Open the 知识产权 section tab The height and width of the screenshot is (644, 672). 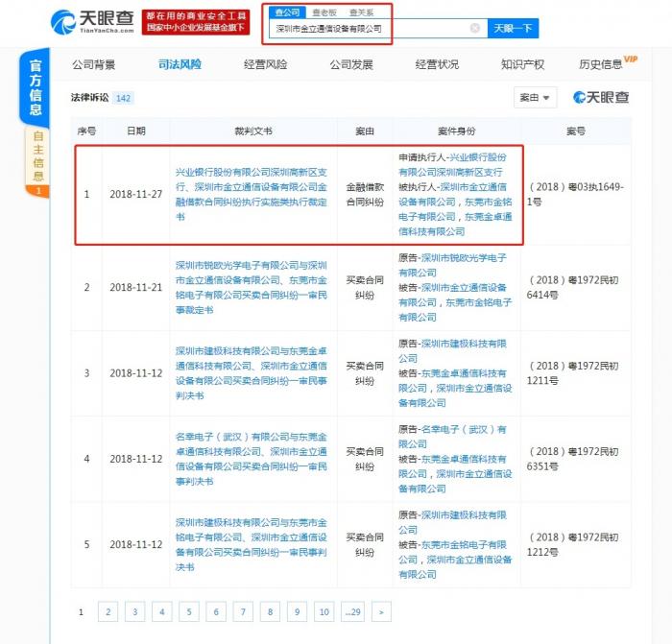coord(522,64)
